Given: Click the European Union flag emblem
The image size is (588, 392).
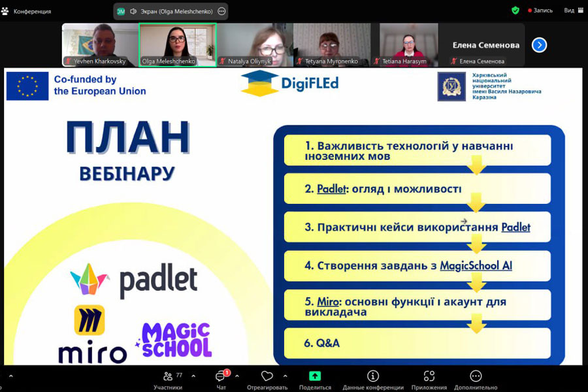Looking at the screenshot, I should click(x=27, y=86).
